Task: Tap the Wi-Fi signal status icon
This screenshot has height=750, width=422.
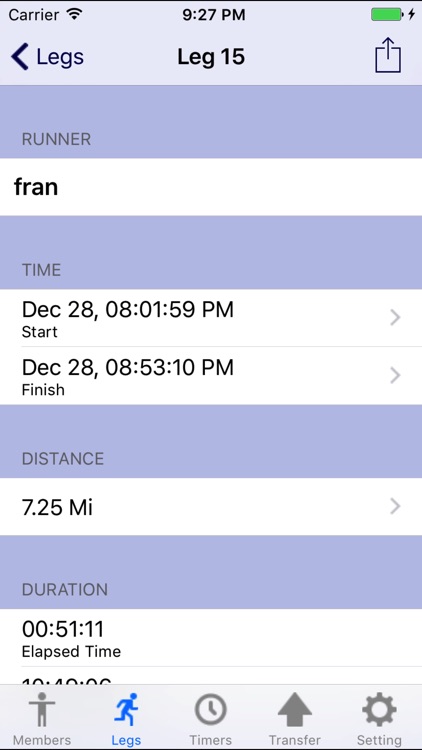Action: [x=74, y=14]
